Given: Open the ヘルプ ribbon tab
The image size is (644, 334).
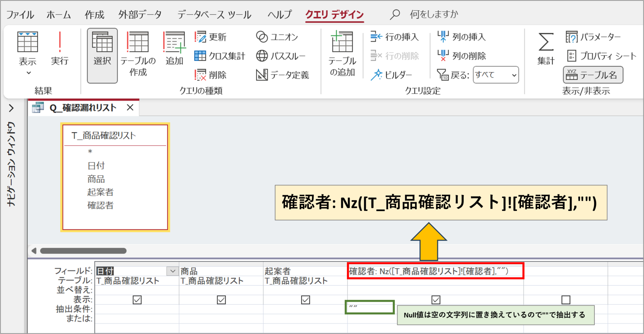Looking at the screenshot, I should point(280,14).
